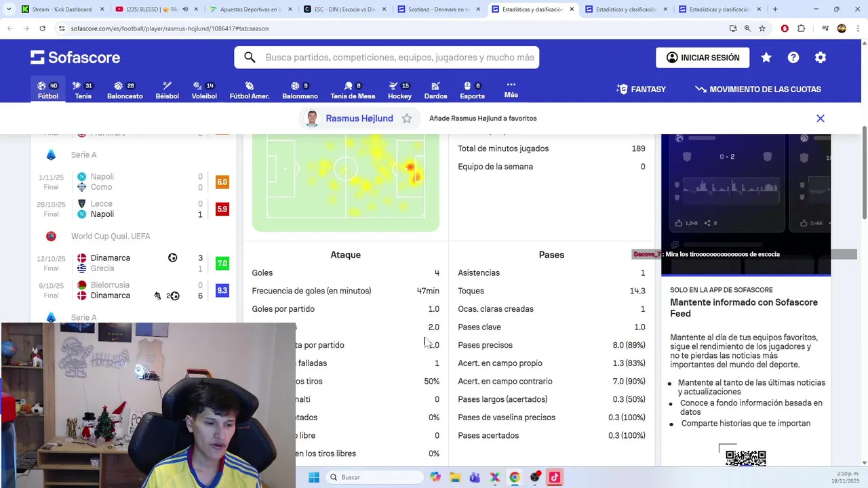The image size is (868, 488).
Task: Open File Explorer from the taskbar
Action: [454, 477]
